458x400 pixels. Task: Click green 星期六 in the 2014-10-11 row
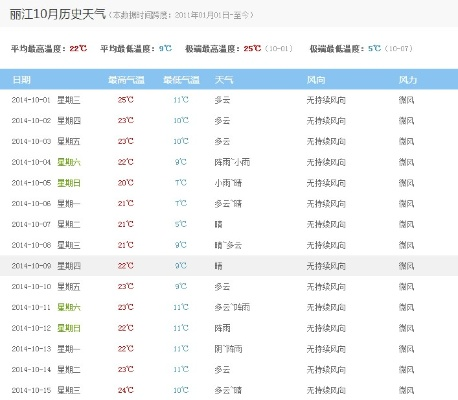69,307
